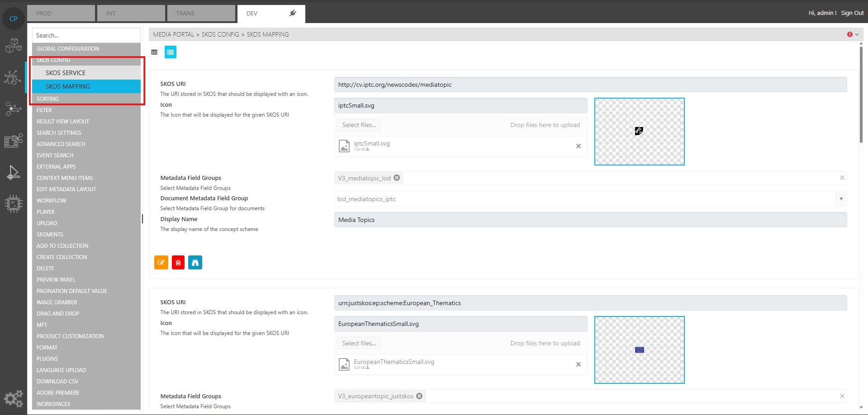Open the gears settings icon in sidebar
The width and height of the screenshot is (868, 415).
click(14, 398)
